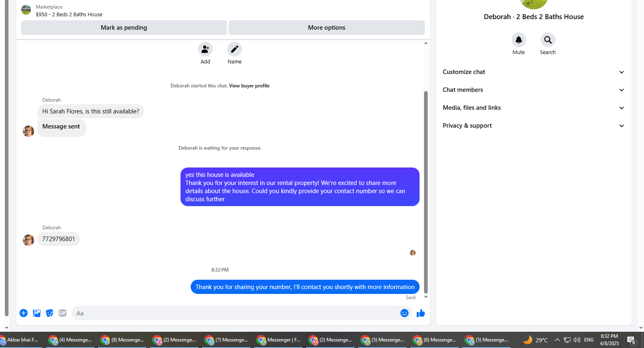Screen dimensions: 644x348
Task: Switch to (7) Messenger taskbar window
Action: pyautogui.click(x=226, y=340)
